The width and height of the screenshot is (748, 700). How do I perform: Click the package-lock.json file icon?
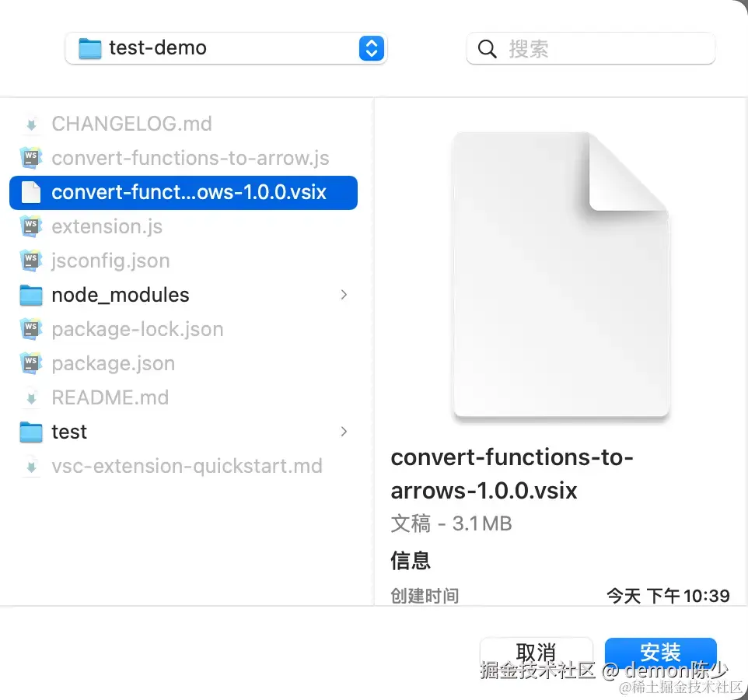click(31, 329)
